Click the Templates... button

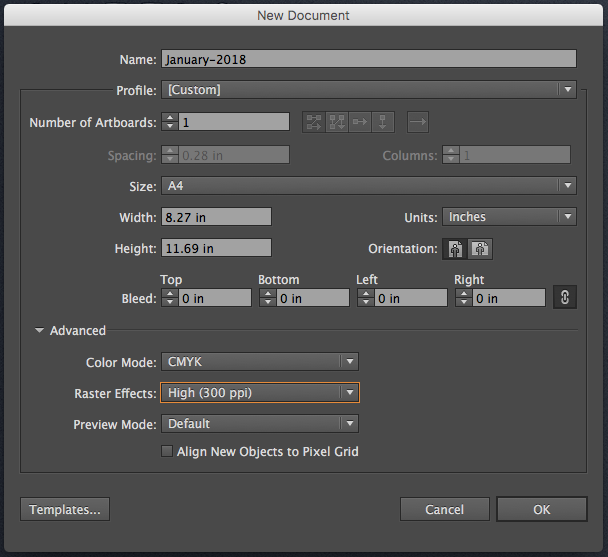pyautogui.click(x=65, y=510)
